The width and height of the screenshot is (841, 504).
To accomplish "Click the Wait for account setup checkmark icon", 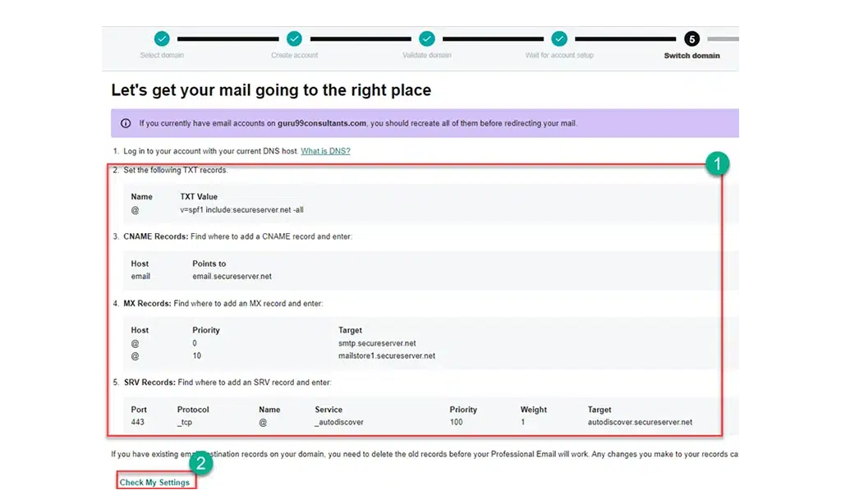I will (x=559, y=39).
